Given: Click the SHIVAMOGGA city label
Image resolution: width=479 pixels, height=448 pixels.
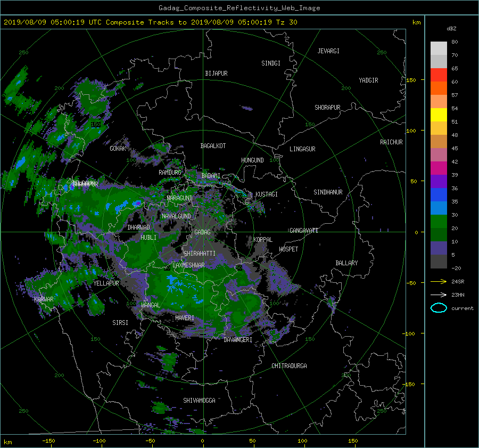Looking at the screenshot, I should 199,400.
